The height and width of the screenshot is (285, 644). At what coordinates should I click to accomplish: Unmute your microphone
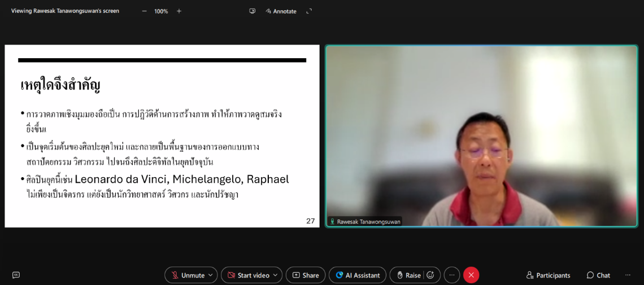tap(188, 275)
